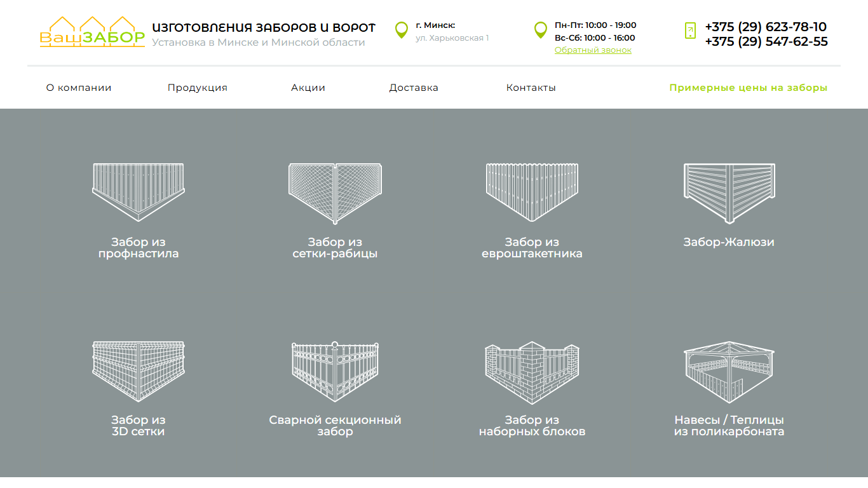Select the 3D mesh fence icon
The image size is (868, 488).
[x=139, y=370]
